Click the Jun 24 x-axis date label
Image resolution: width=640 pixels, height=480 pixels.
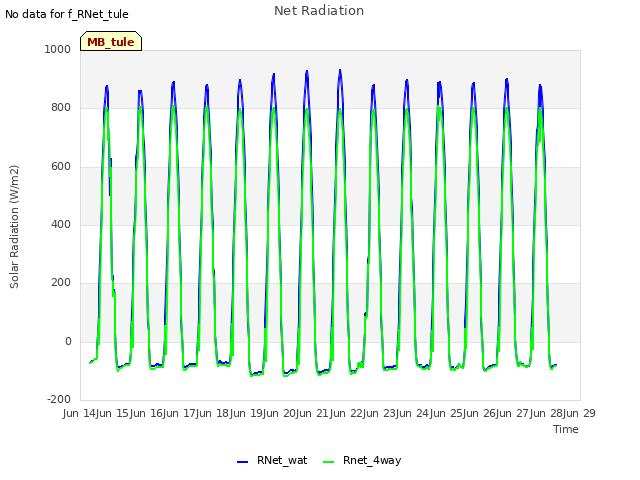pyautogui.click(x=414, y=413)
